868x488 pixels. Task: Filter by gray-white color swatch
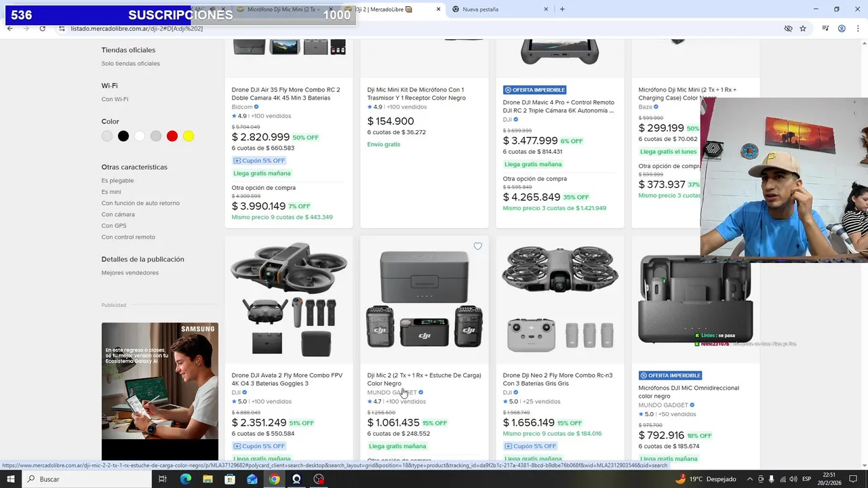pos(107,136)
